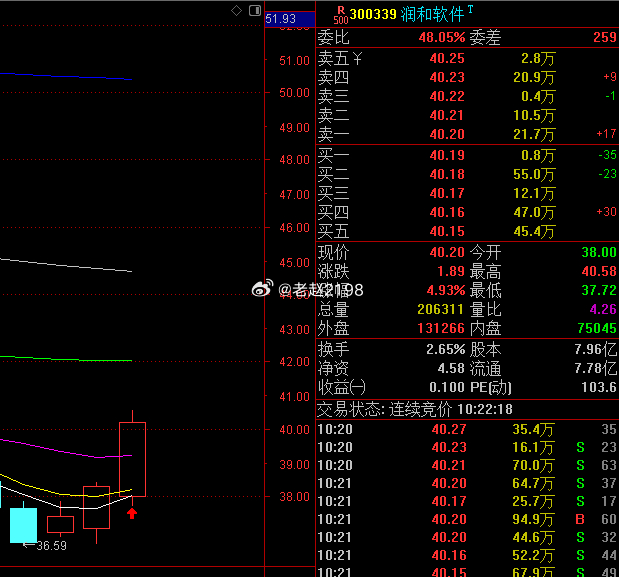
Task: Click the 买二 volume 55.0万
Action: 534,174
